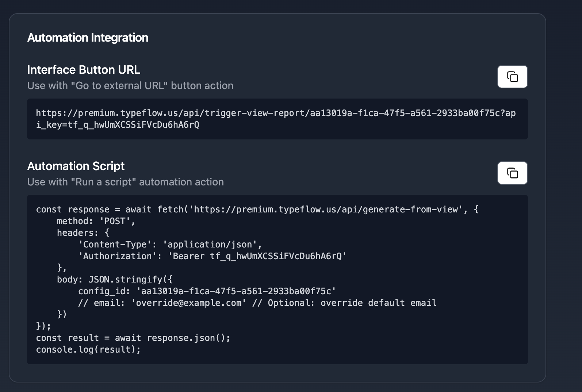This screenshot has height=392, width=582.
Task: Copy the Automation Script code
Action: pos(512,173)
